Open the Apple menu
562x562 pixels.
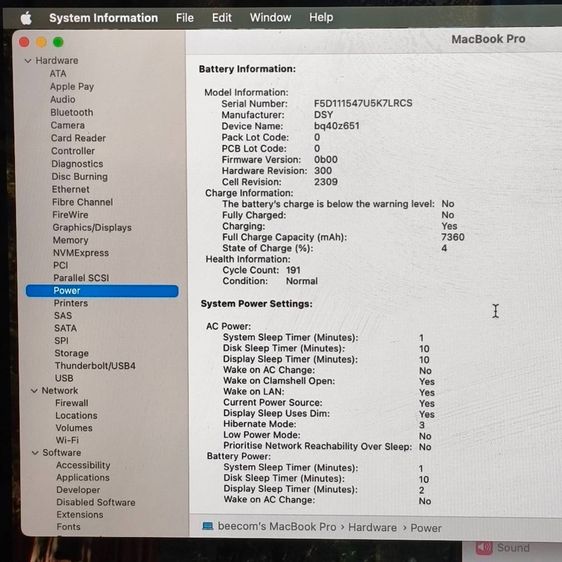tap(26, 18)
